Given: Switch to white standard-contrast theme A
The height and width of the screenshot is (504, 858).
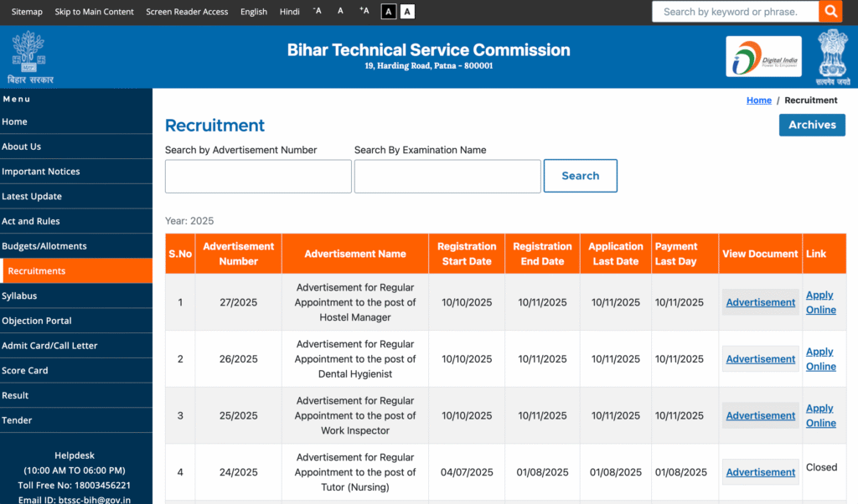Looking at the screenshot, I should [407, 12].
